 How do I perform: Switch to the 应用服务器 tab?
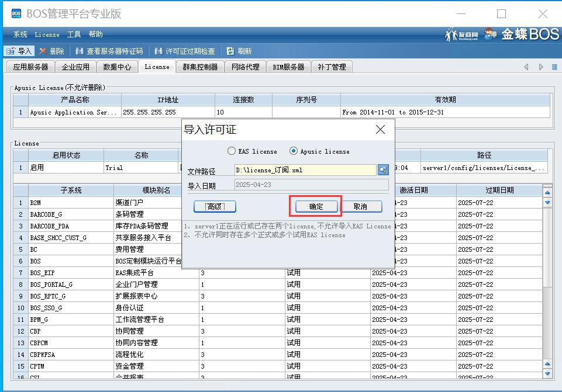click(x=30, y=67)
